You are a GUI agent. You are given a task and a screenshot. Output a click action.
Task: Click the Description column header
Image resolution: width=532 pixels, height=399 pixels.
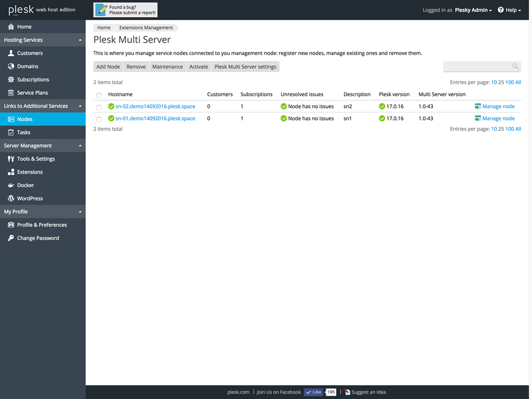(357, 95)
